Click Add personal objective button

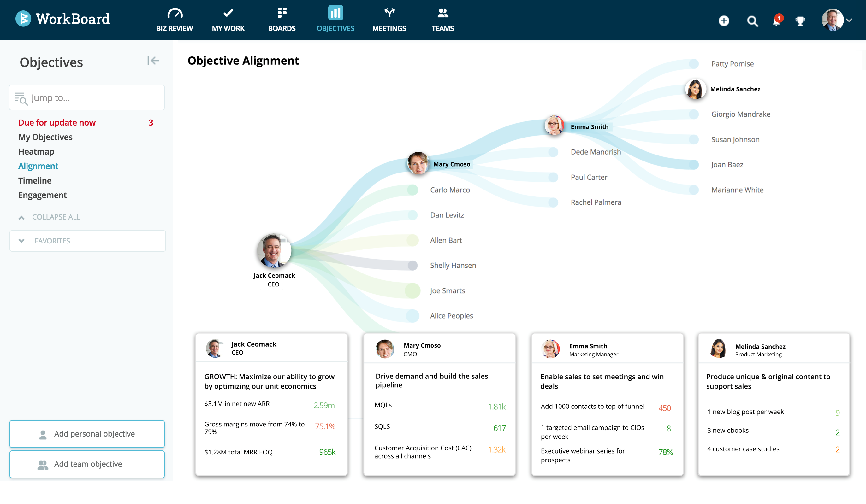(87, 434)
